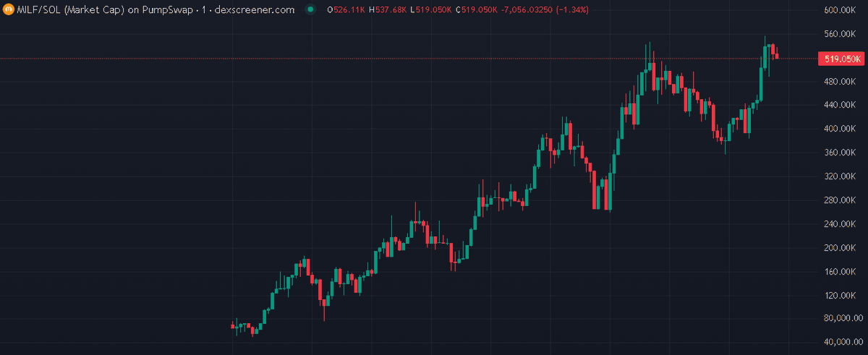Viewport: 868px width, 355px height.
Task: Click the 120.00K price axis label
Action: (x=842, y=295)
